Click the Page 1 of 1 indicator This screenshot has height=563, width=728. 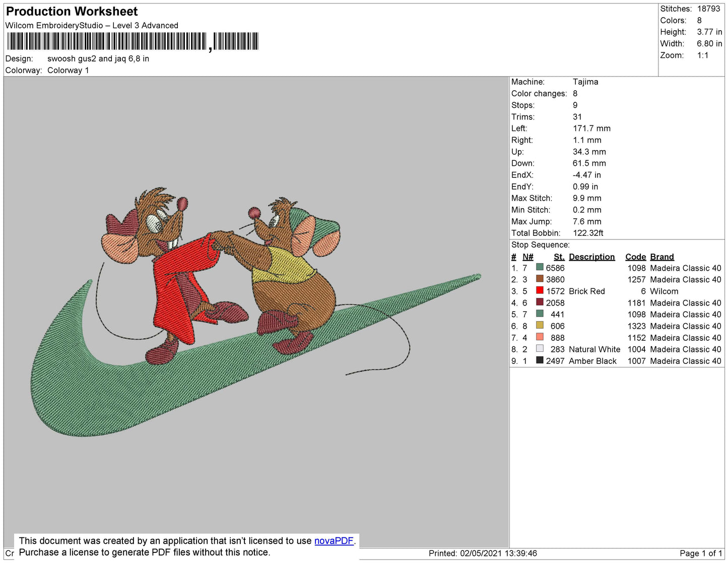tap(701, 553)
